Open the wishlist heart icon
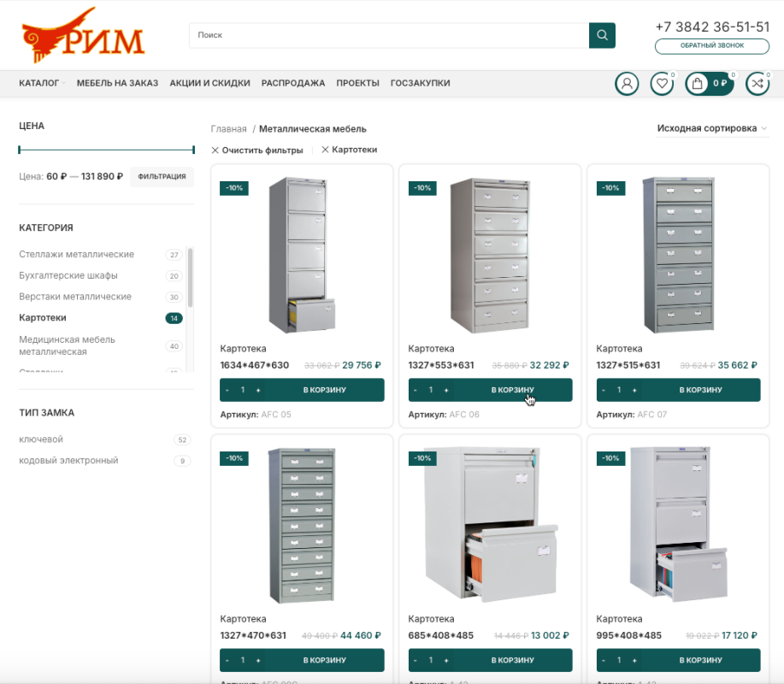Image resolution: width=784 pixels, height=684 pixels. (x=661, y=83)
